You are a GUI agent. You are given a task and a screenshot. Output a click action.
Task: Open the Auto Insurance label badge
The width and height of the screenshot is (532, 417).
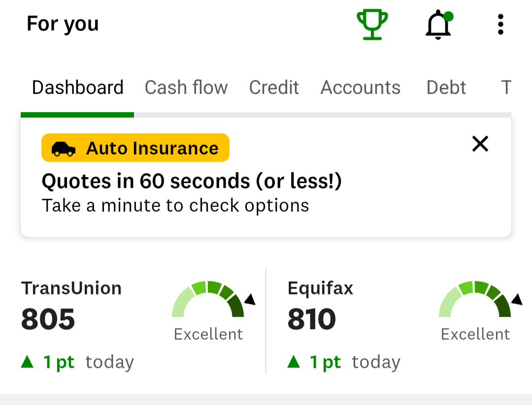click(135, 148)
